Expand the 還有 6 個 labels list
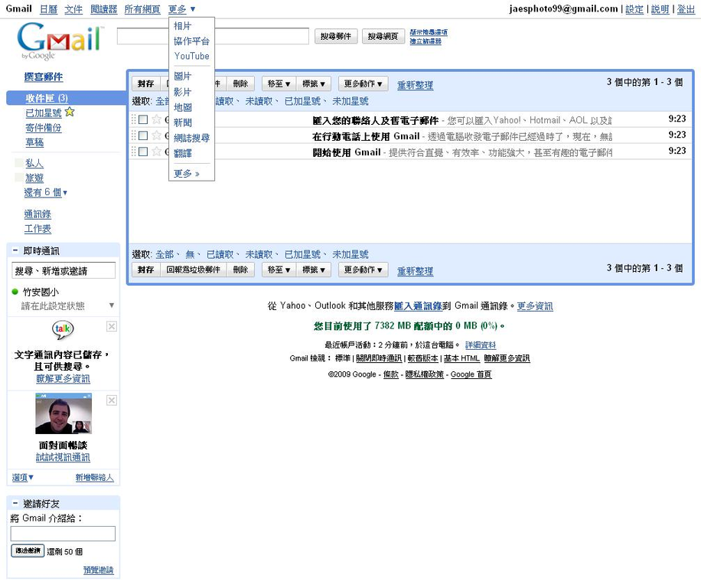 pos(46,192)
